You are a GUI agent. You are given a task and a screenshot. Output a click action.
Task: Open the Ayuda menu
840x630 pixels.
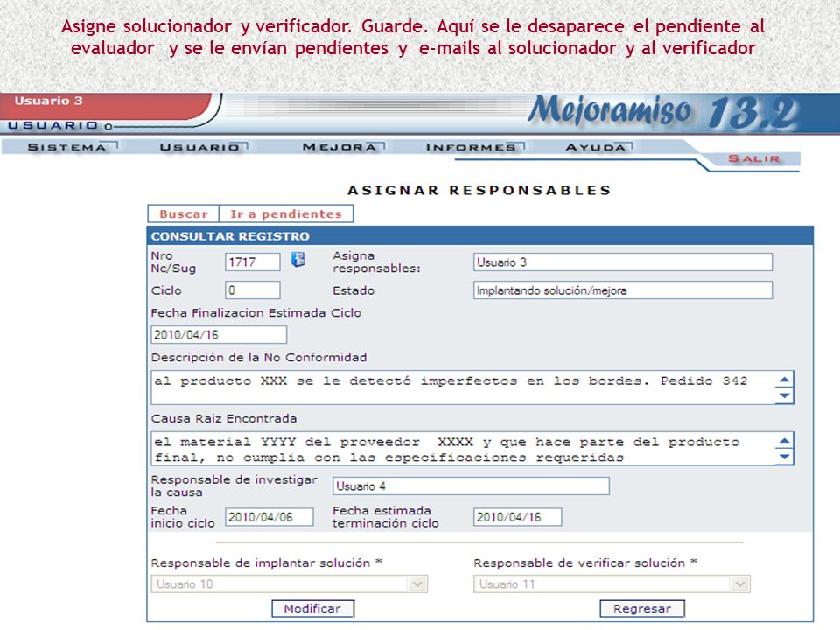596,147
